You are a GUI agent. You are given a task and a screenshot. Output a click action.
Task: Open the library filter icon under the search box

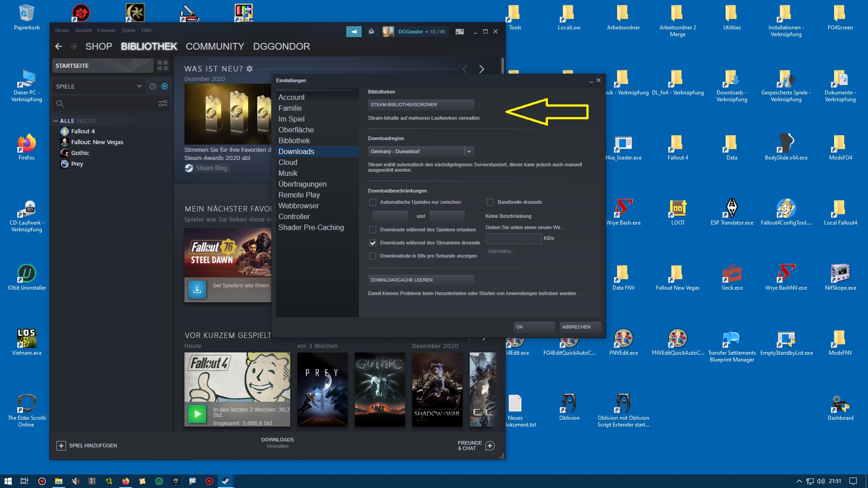pyautogui.click(x=163, y=103)
